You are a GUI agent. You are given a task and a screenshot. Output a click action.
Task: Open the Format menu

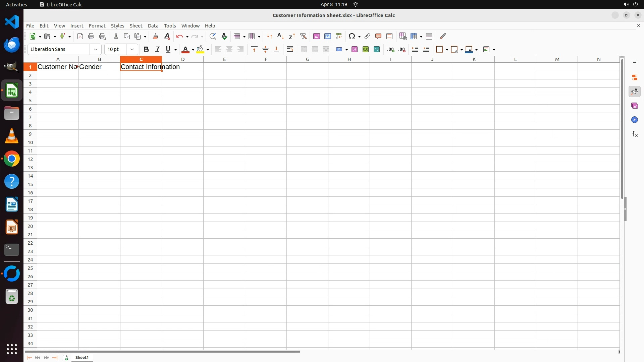click(x=97, y=26)
